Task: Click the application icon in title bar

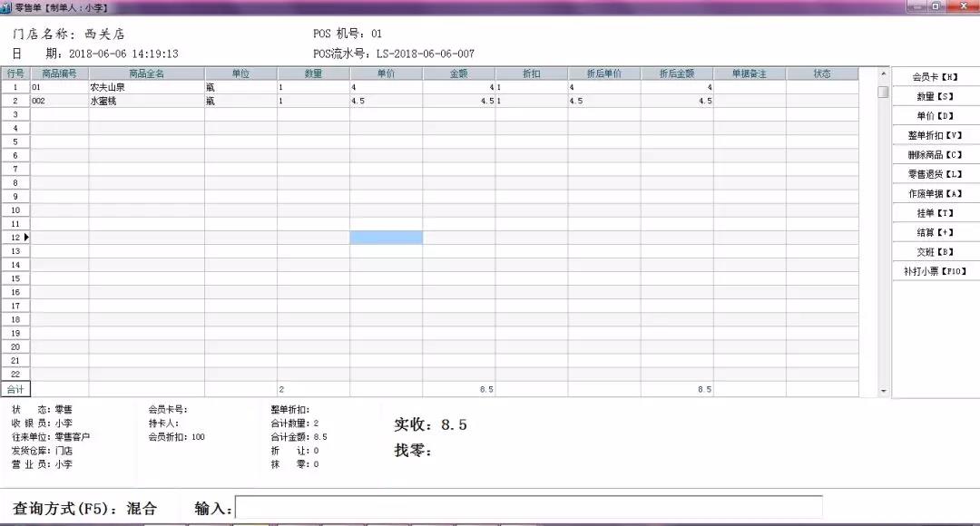Action: coord(6,7)
